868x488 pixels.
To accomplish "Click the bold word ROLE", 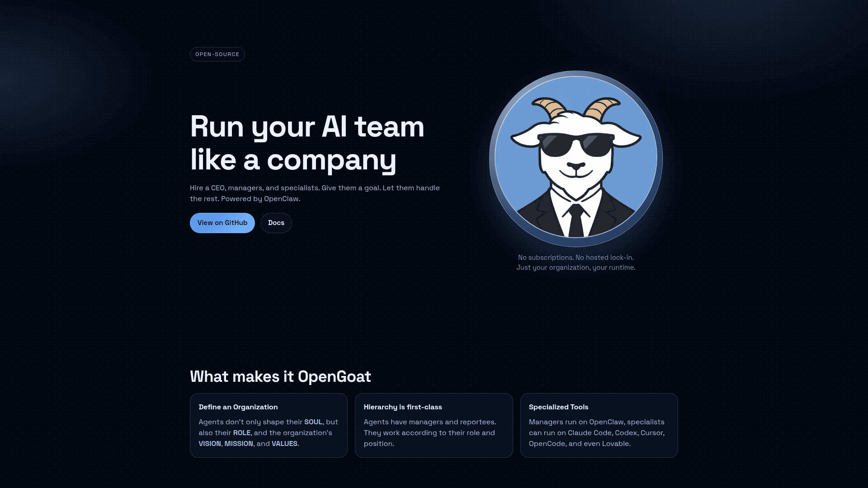I will (242, 433).
